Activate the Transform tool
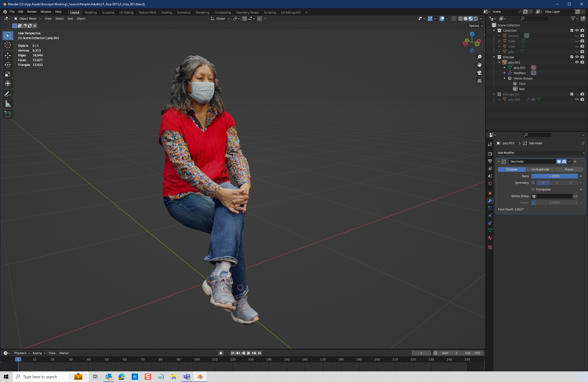Image resolution: width=588 pixels, height=382 pixels. click(8, 84)
